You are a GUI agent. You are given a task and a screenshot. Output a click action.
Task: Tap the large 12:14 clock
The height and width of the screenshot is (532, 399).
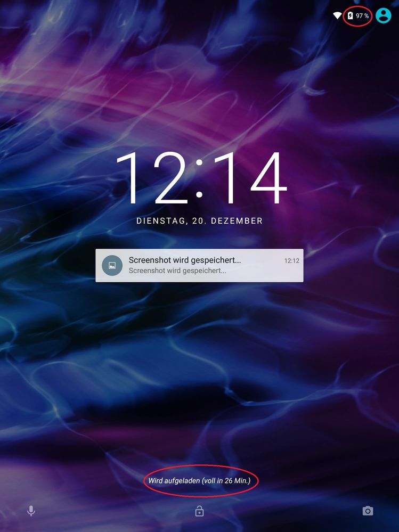(201, 178)
